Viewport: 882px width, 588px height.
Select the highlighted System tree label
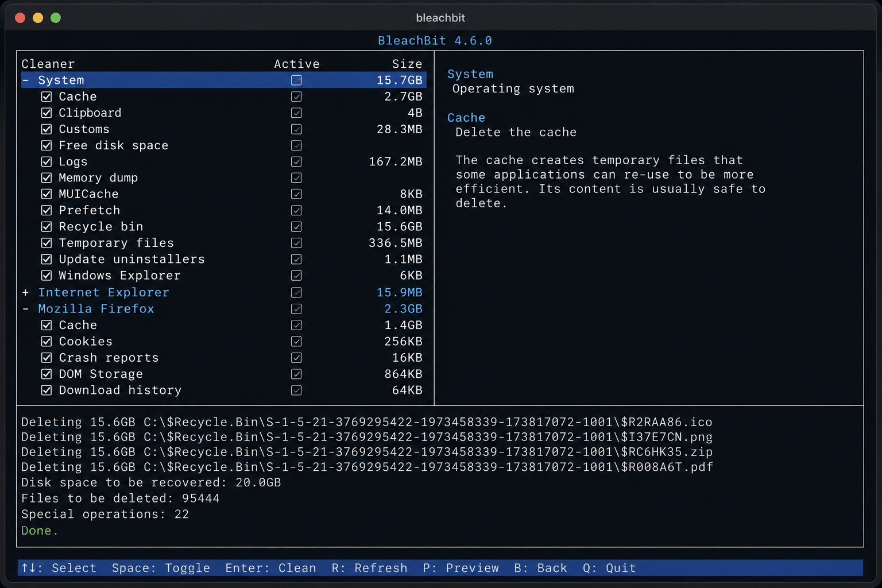point(61,80)
